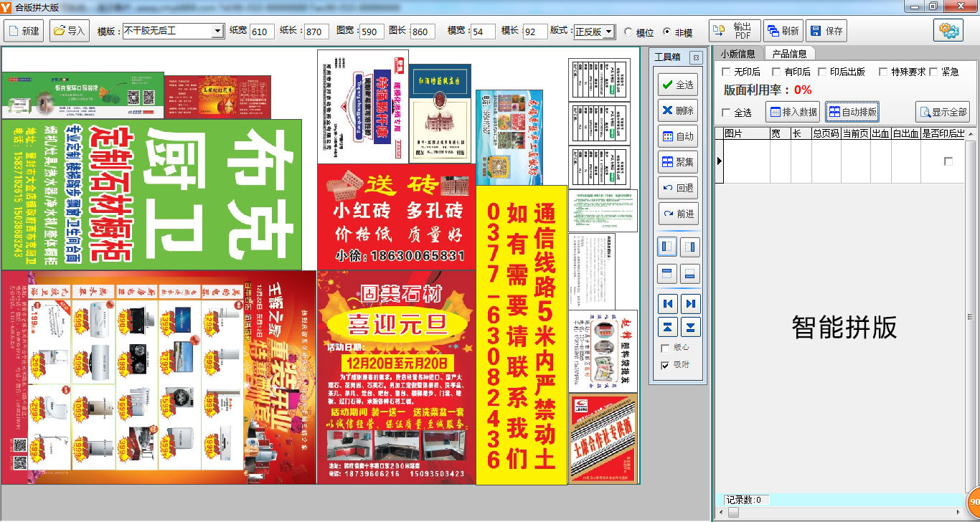Image resolution: width=980 pixels, height=522 pixels.
Task: Switch to the 小版信息 tab
Action: pyautogui.click(x=738, y=54)
